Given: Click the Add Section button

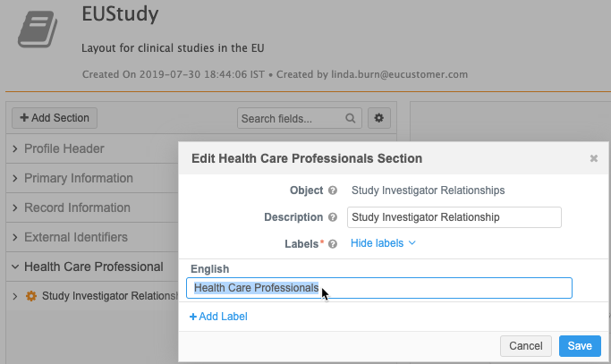Looking at the screenshot, I should [55, 118].
